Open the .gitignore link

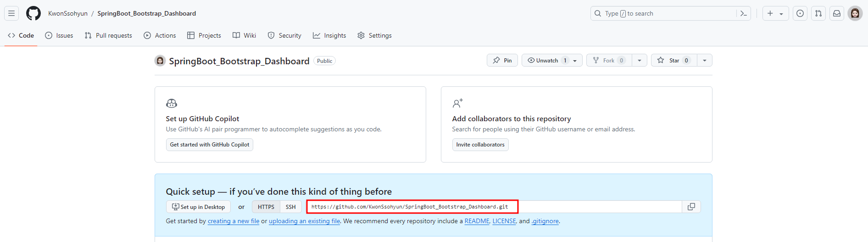[545, 221]
